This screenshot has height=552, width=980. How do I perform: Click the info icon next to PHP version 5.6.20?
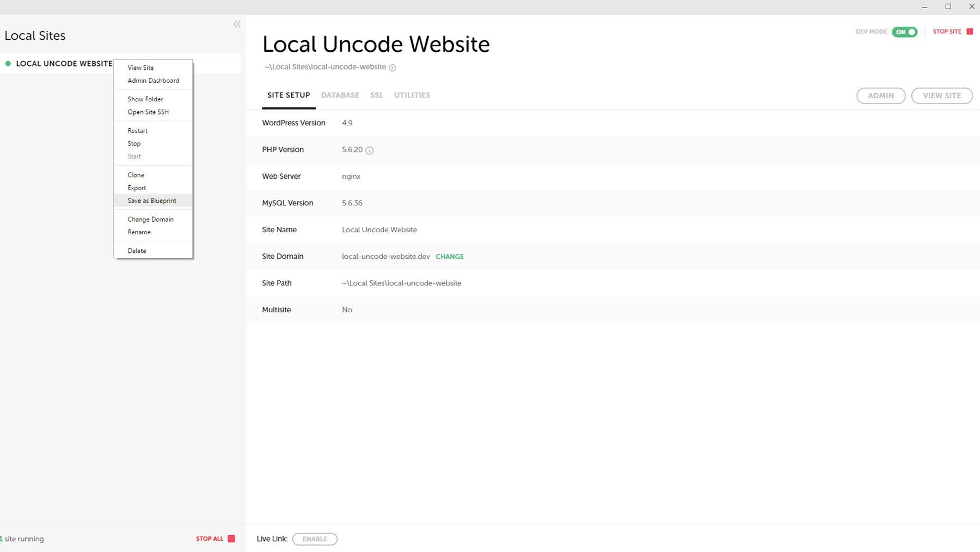[369, 150]
